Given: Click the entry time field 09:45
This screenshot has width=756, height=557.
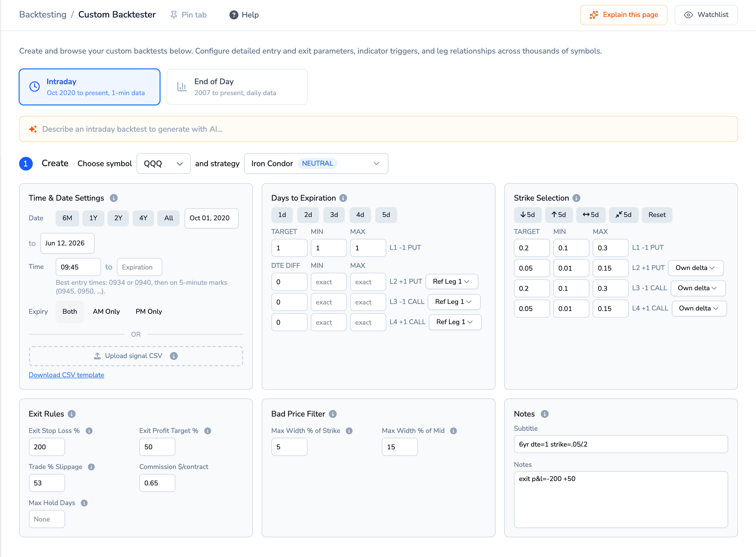Looking at the screenshot, I should (78, 267).
